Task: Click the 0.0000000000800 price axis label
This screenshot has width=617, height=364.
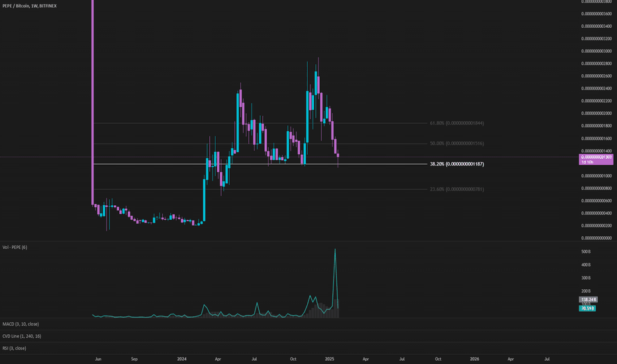Action: tap(596, 188)
